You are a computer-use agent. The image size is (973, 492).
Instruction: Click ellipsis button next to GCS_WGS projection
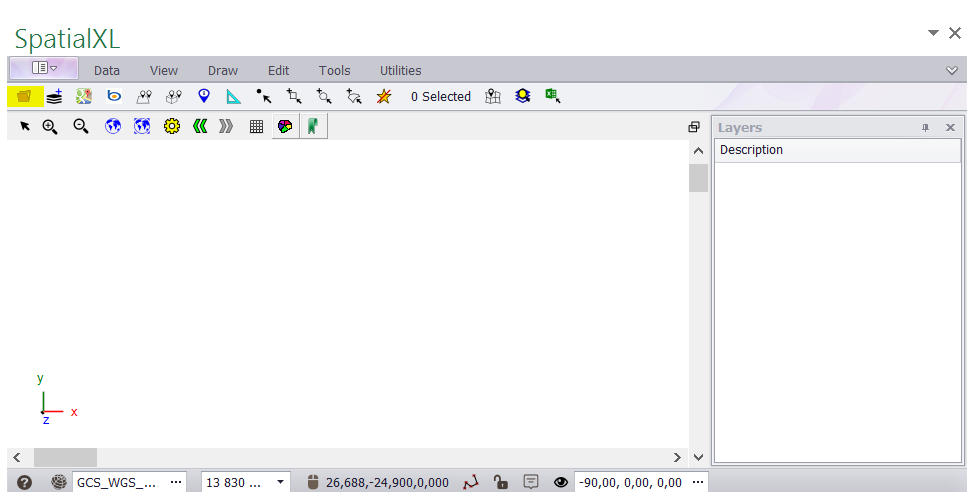tap(176, 482)
